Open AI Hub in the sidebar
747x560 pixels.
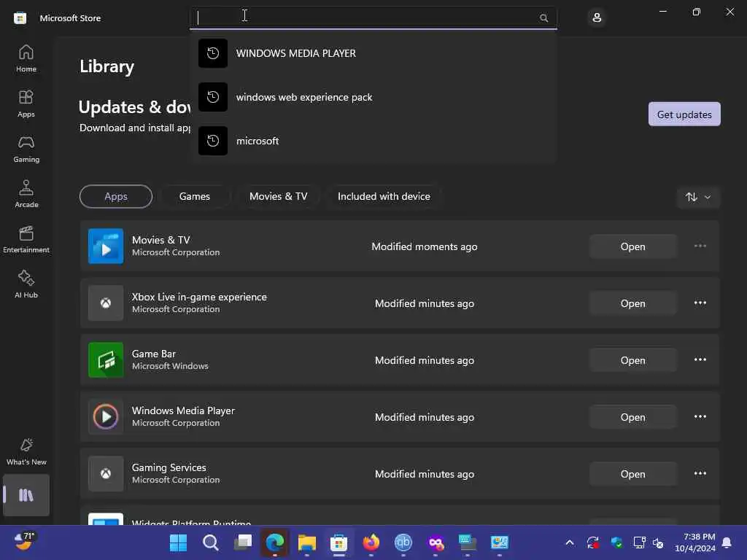click(26, 285)
